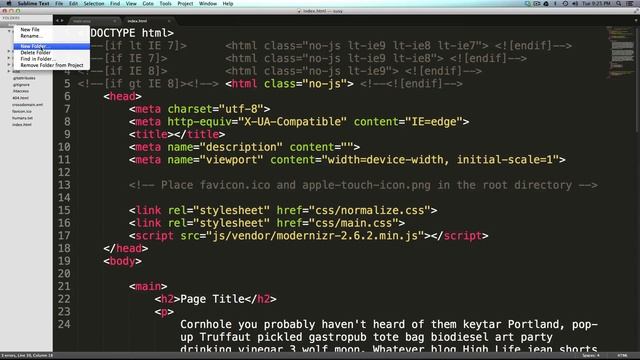This screenshot has width=640, height=360.
Task: Click the Tue 9:25 PM clock
Action: coord(597,4)
